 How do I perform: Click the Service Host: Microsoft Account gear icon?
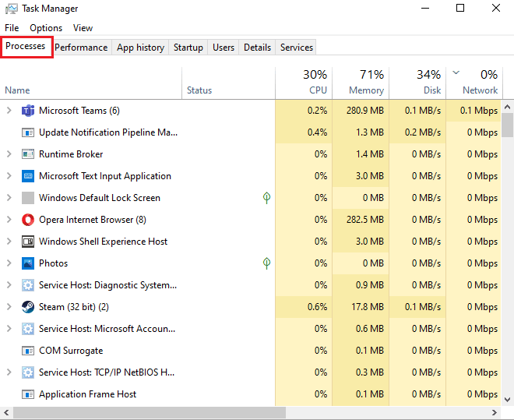[28, 329]
